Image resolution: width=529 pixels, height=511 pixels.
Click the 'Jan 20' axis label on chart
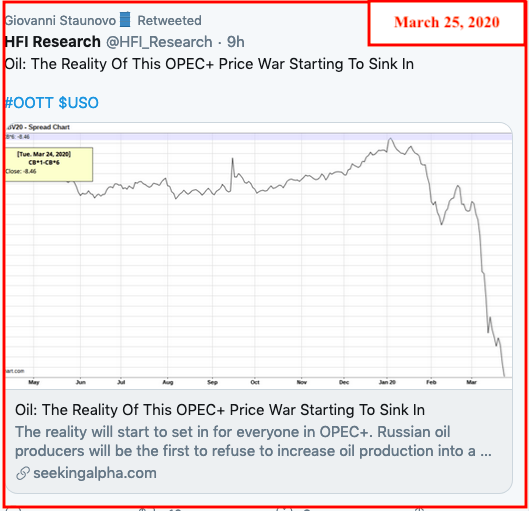pyautogui.click(x=387, y=382)
